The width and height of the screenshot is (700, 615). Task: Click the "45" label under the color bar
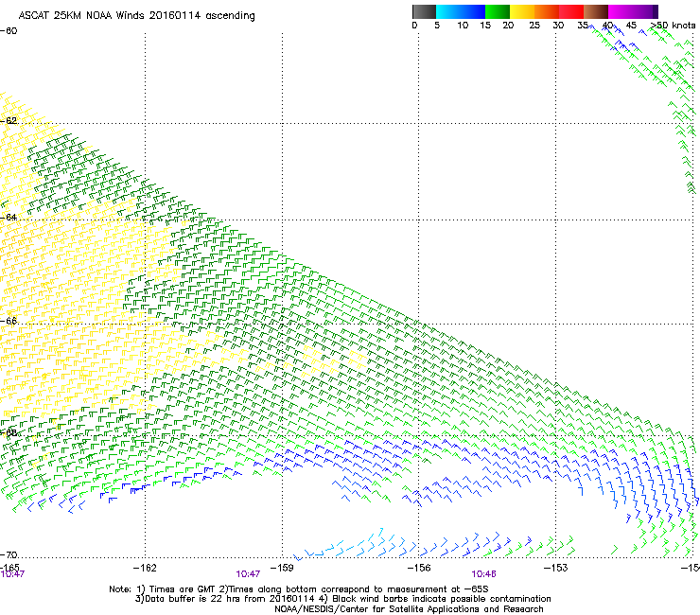point(631,26)
